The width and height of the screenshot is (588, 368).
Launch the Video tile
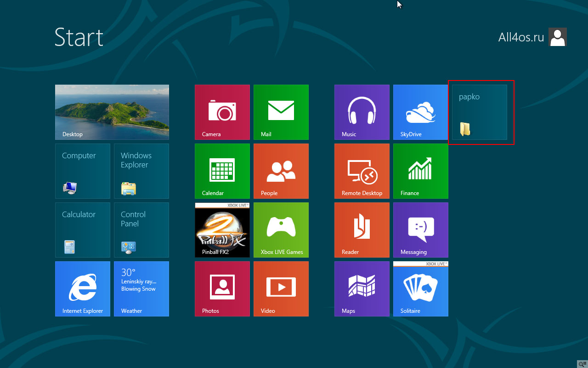click(x=281, y=289)
